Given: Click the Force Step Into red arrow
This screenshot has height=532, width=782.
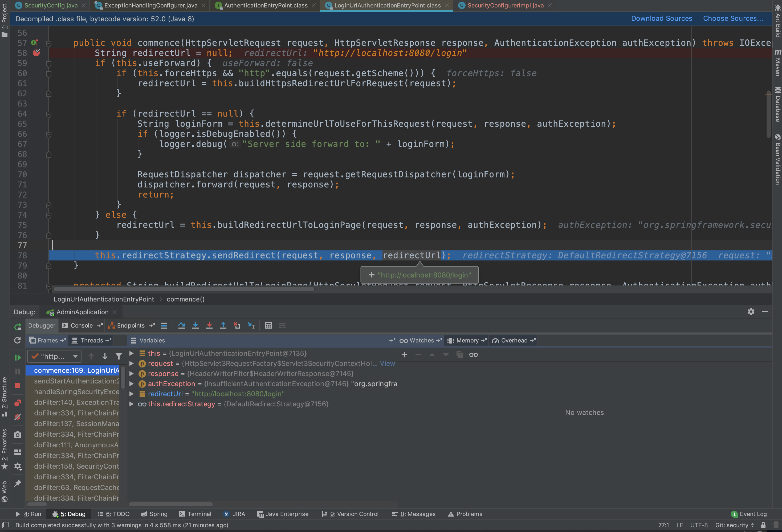Looking at the screenshot, I should click(x=209, y=325).
